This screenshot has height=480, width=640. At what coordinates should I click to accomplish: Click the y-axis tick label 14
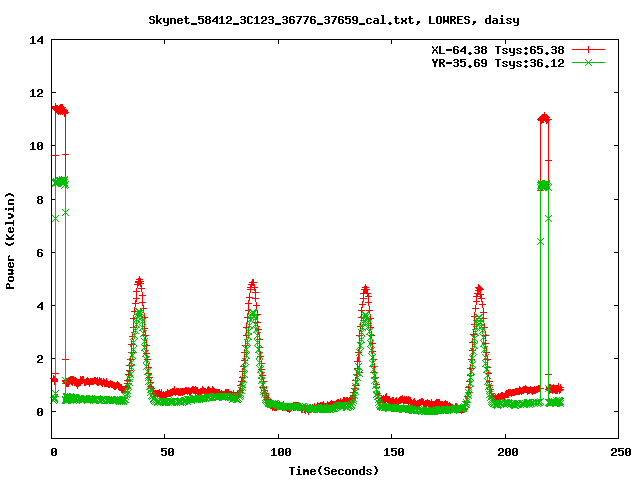36,40
